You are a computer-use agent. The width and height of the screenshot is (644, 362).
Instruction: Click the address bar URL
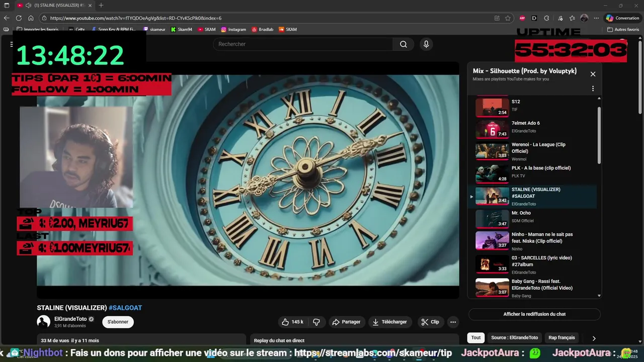[x=136, y=18]
